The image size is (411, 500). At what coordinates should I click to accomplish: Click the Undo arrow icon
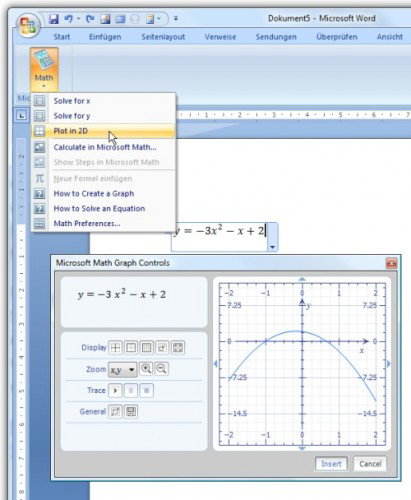(68, 19)
